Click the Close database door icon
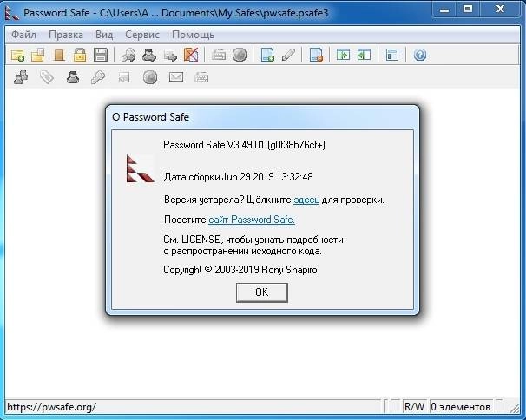 [x=59, y=55]
